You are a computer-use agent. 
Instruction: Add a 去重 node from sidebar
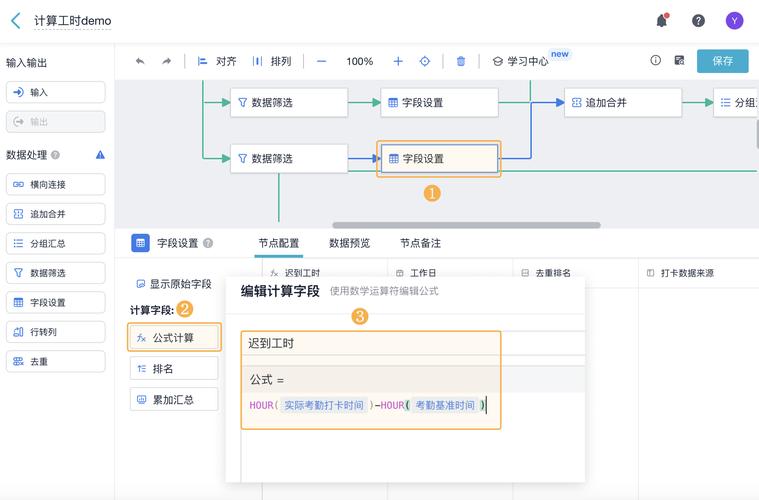point(56,362)
